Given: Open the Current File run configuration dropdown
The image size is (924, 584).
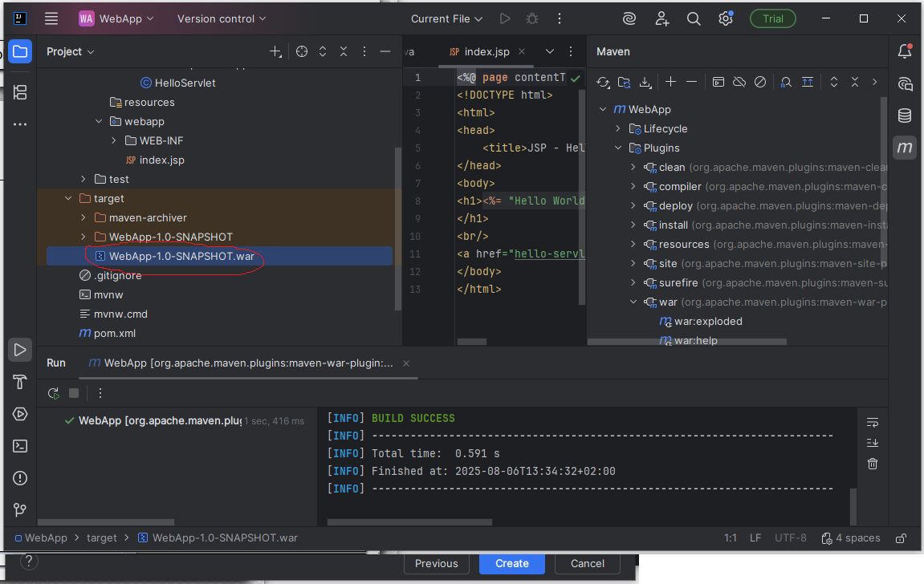Looking at the screenshot, I should coord(446,18).
